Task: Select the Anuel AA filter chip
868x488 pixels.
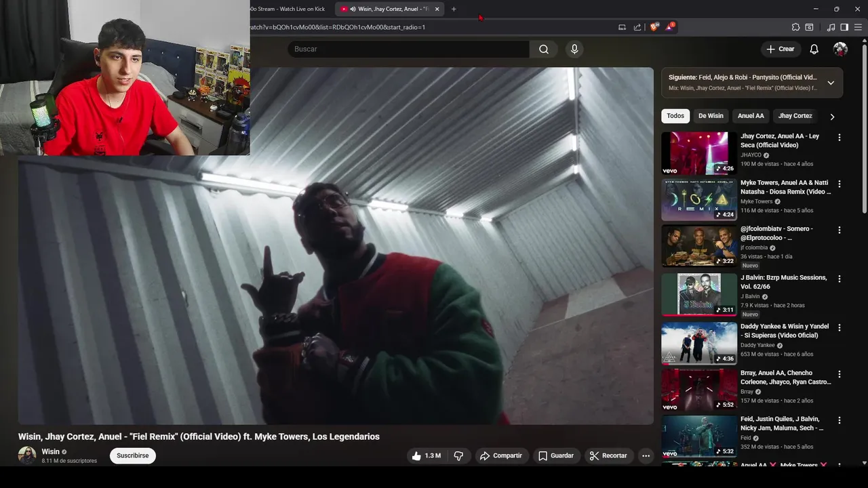Action: [x=751, y=116]
